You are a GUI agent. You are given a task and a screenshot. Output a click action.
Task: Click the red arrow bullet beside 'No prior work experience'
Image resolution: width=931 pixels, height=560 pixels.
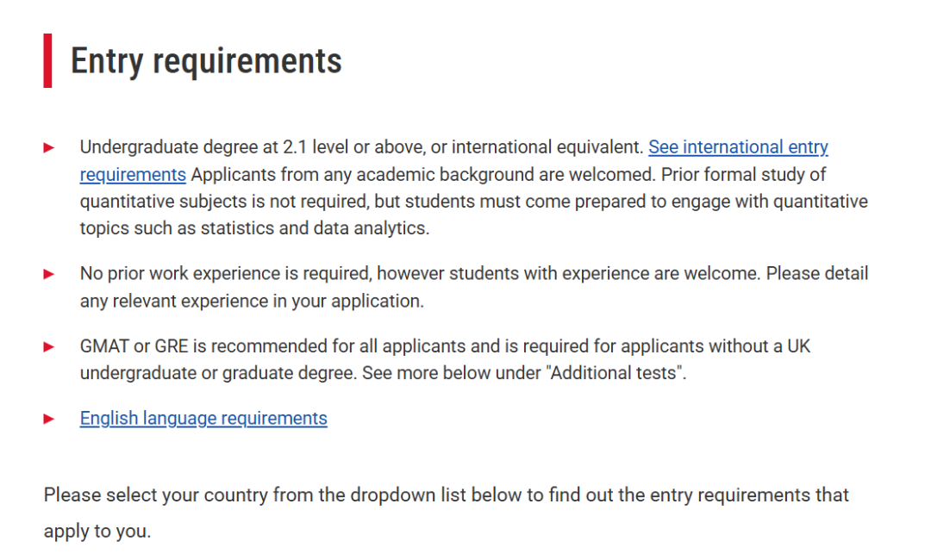point(49,274)
